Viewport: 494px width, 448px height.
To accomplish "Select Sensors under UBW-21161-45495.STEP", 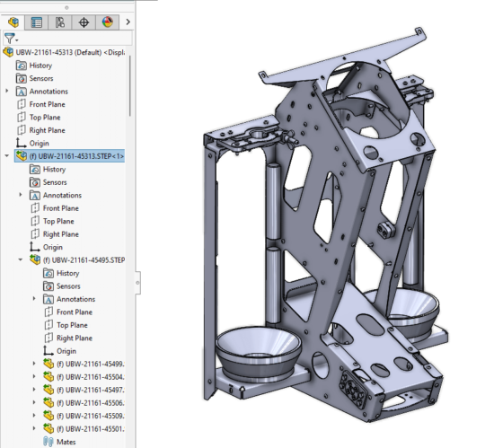I will 62,286.
